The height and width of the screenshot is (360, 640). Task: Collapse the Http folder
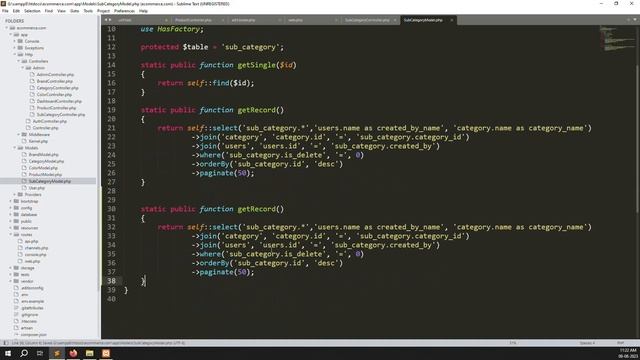15,54
